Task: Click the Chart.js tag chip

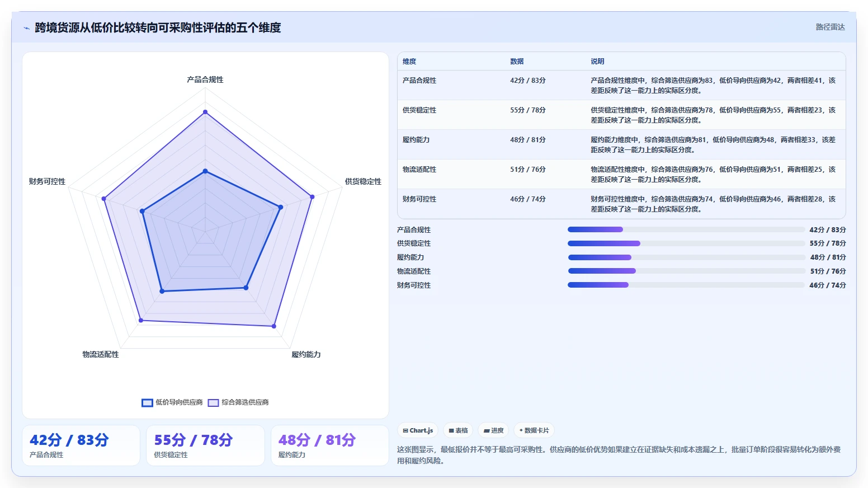Action: click(418, 430)
